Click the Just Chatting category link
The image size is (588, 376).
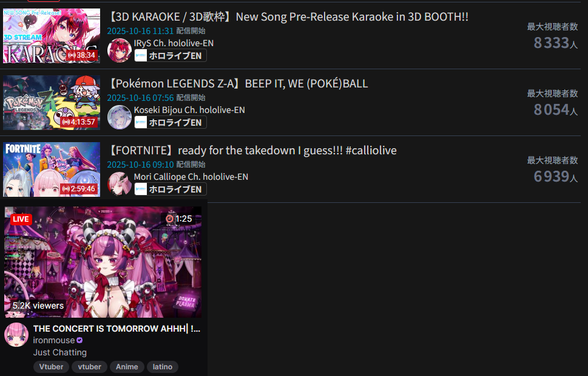(x=59, y=352)
